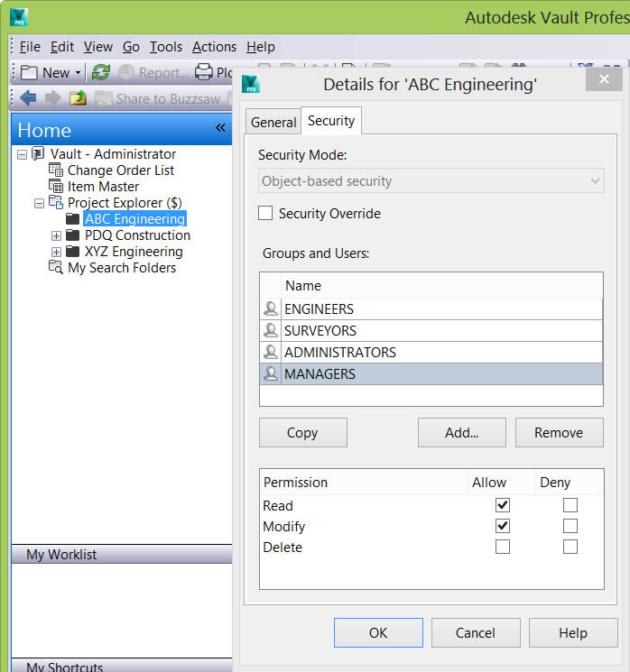Open the Help menu

[x=260, y=47]
